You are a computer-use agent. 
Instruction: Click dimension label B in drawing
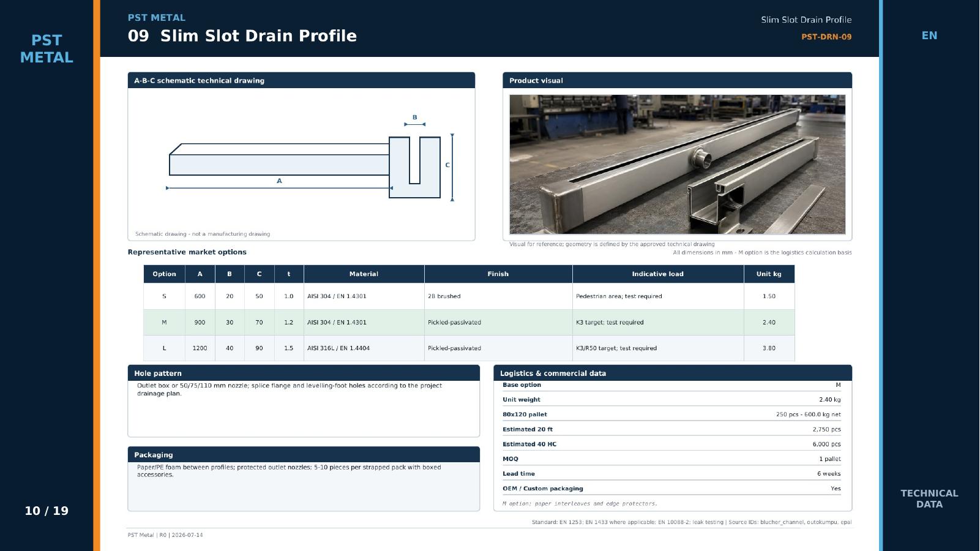point(414,118)
